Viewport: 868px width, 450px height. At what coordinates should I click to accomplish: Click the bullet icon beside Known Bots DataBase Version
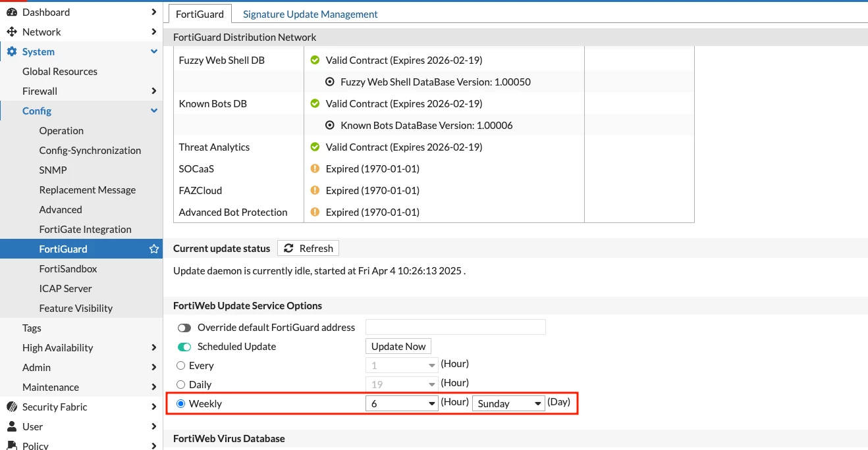click(x=330, y=125)
